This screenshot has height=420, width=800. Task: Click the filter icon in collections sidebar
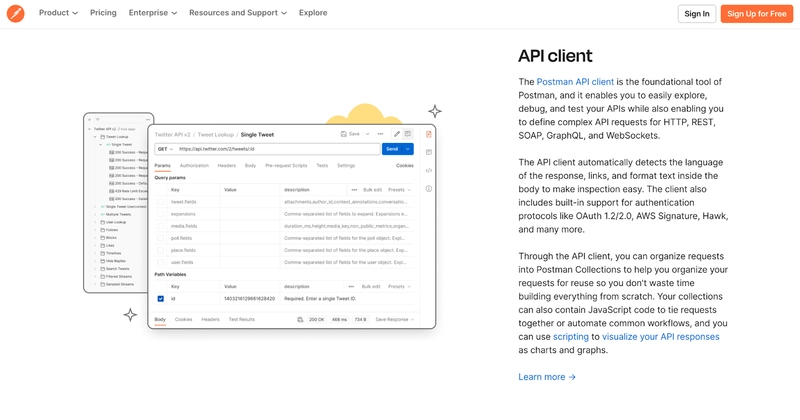[97, 120]
